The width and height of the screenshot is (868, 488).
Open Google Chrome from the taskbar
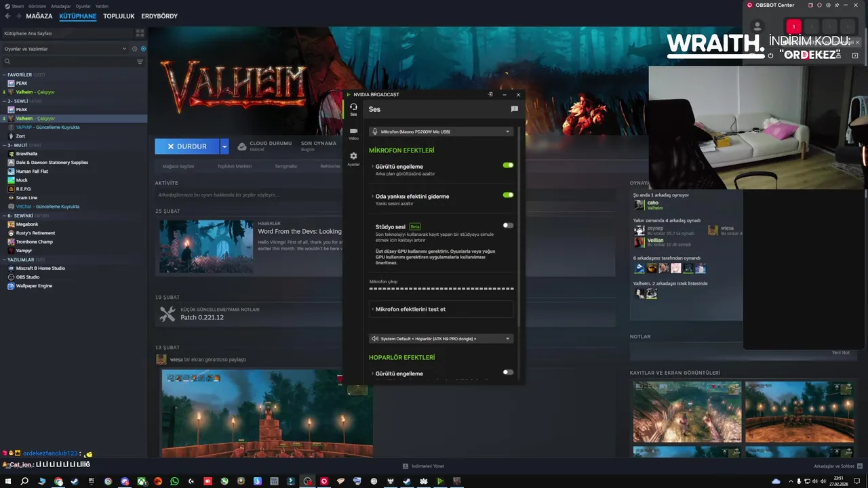58,481
